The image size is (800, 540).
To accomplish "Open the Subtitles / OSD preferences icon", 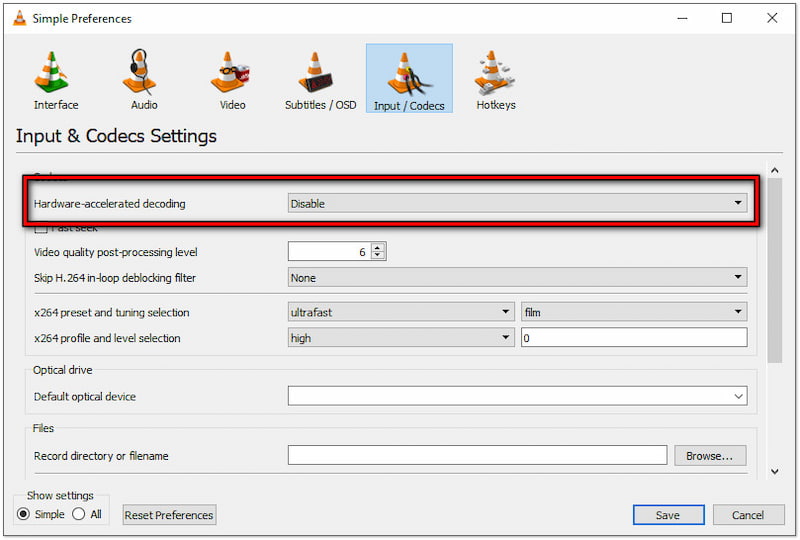I will [320, 75].
